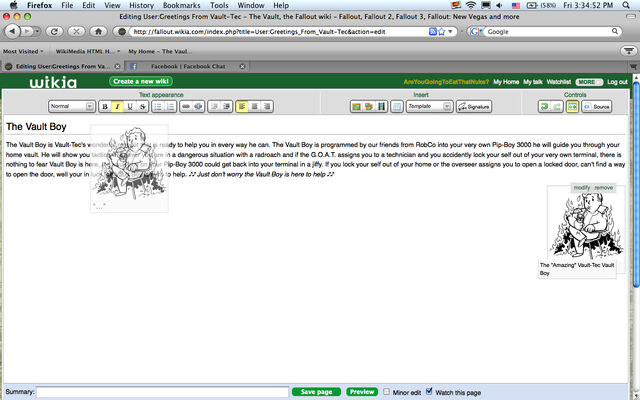The height and width of the screenshot is (400, 640).
Task: Insert an image gallery
Action: pyautogui.click(x=369, y=107)
